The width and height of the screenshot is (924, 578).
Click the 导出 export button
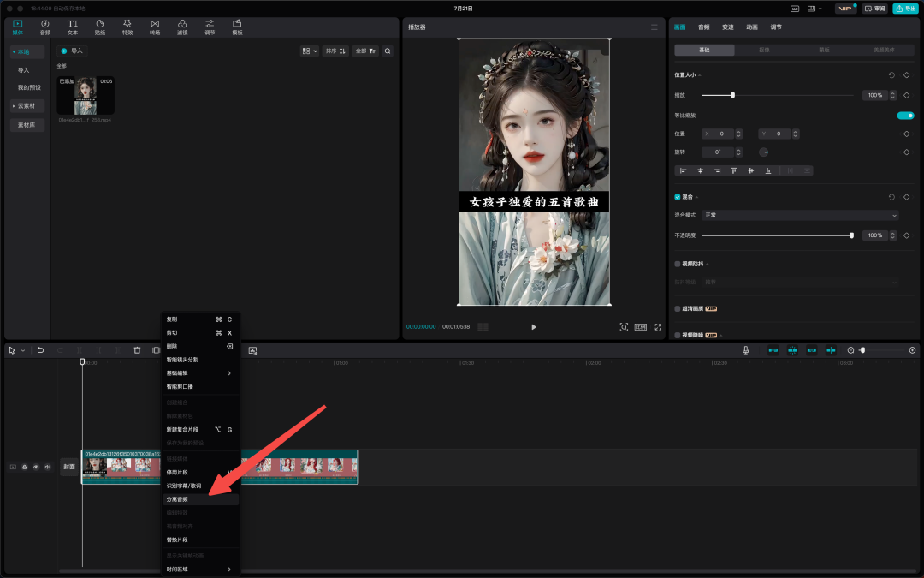906,9
